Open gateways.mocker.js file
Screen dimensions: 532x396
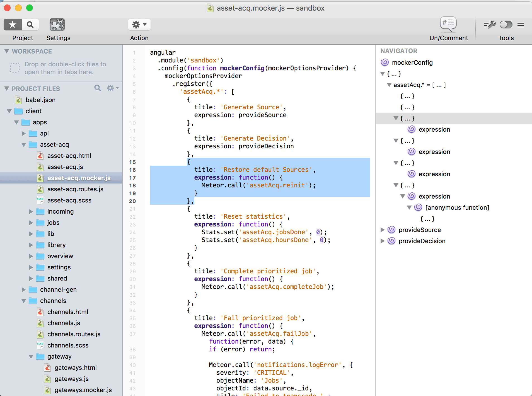pyautogui.click(x=83, y=390)
